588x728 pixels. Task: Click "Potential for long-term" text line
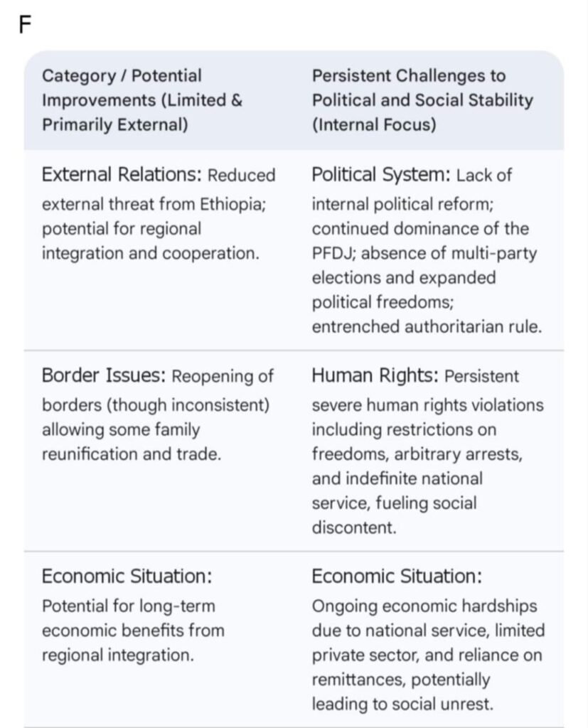coord(128,606)
